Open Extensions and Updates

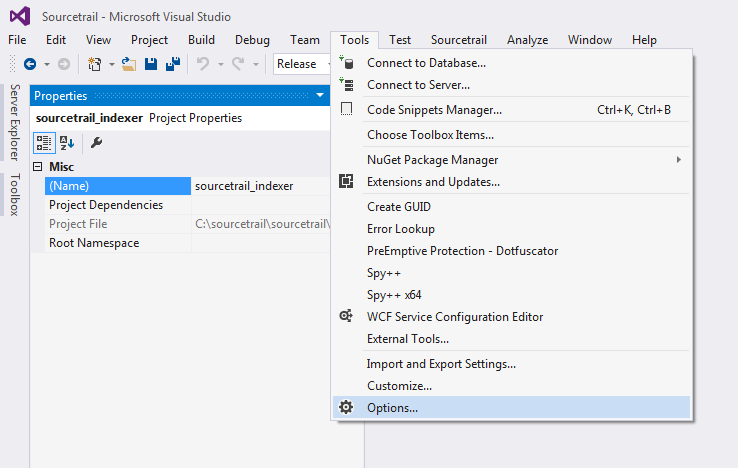(x=511, y=182)
